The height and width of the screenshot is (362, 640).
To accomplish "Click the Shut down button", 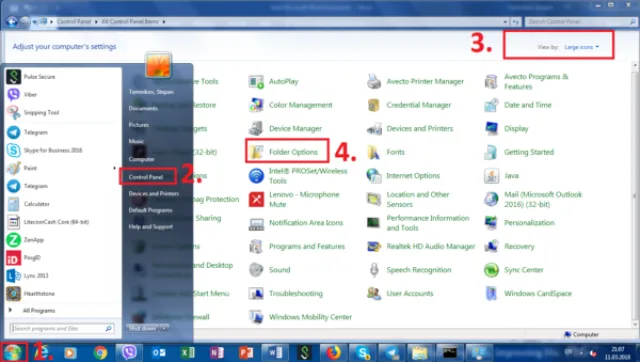I will 143,328.
